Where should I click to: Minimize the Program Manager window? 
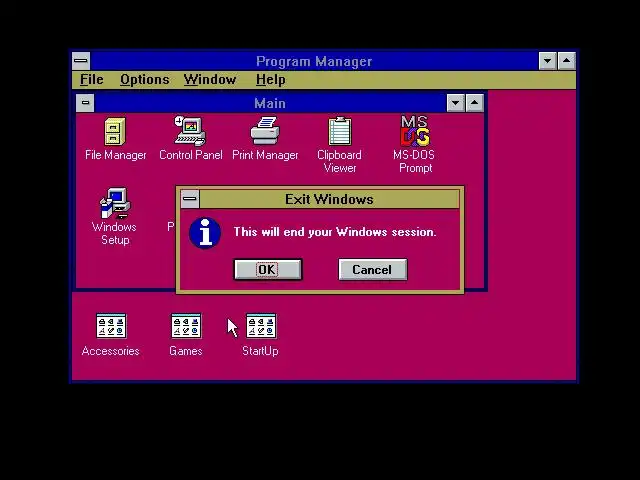tap(548, 61)
